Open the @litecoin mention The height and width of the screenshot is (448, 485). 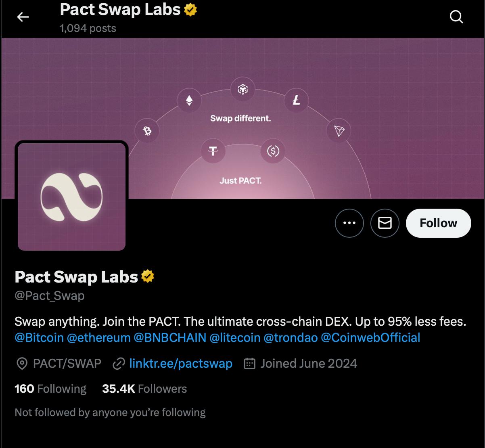click(235, 337)
